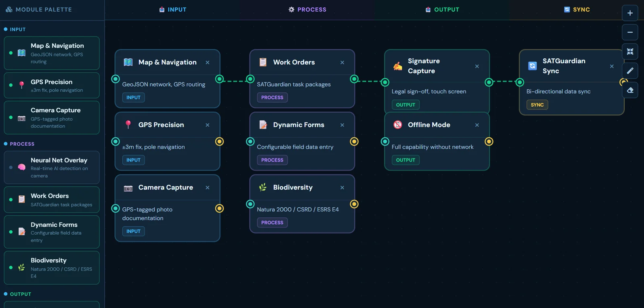Click the leaf icon on canvas Biodiversity node

(x=263, y=187)
